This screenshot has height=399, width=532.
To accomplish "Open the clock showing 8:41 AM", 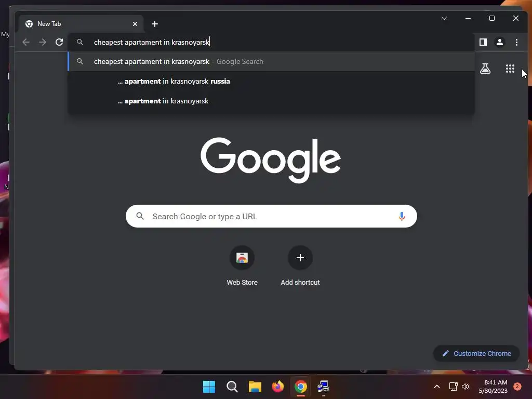I will coord(493,387).
